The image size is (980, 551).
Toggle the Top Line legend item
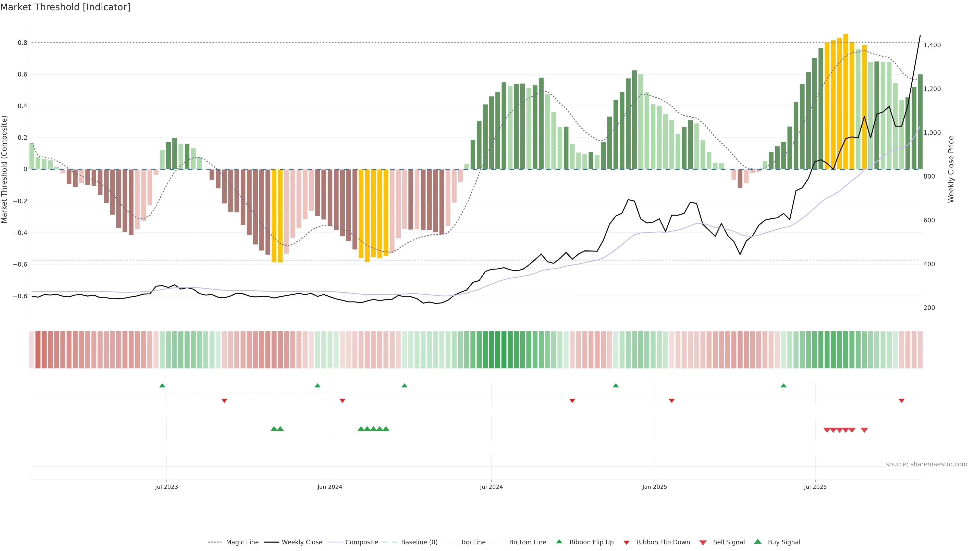[x=473, y=542]
